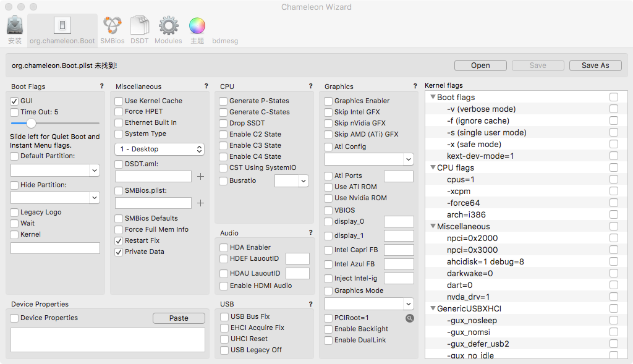
Task: Collapse the GenericUSBXHCI tree group
Action: coord(433,308)
